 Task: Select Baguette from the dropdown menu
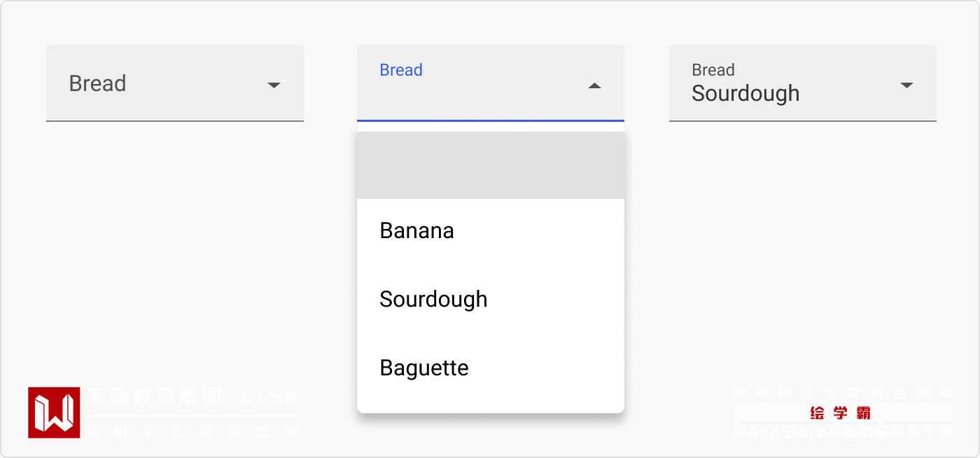pyautogui.click(x=424, y=368)
